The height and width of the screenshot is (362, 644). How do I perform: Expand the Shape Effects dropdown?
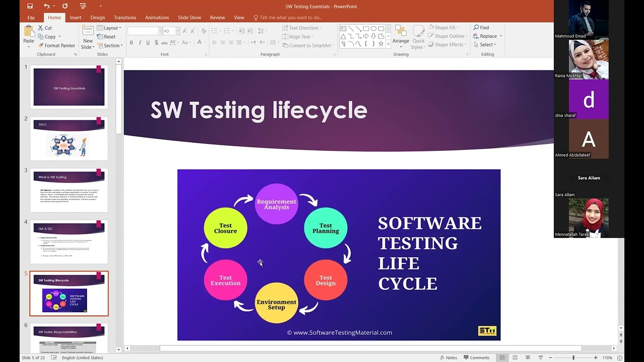tap(447, 45)
